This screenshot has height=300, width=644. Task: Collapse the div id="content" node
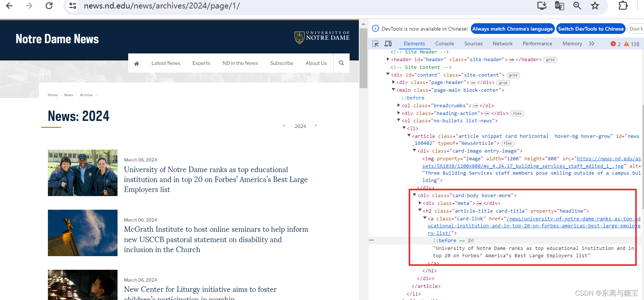click(x=388, y=74)
